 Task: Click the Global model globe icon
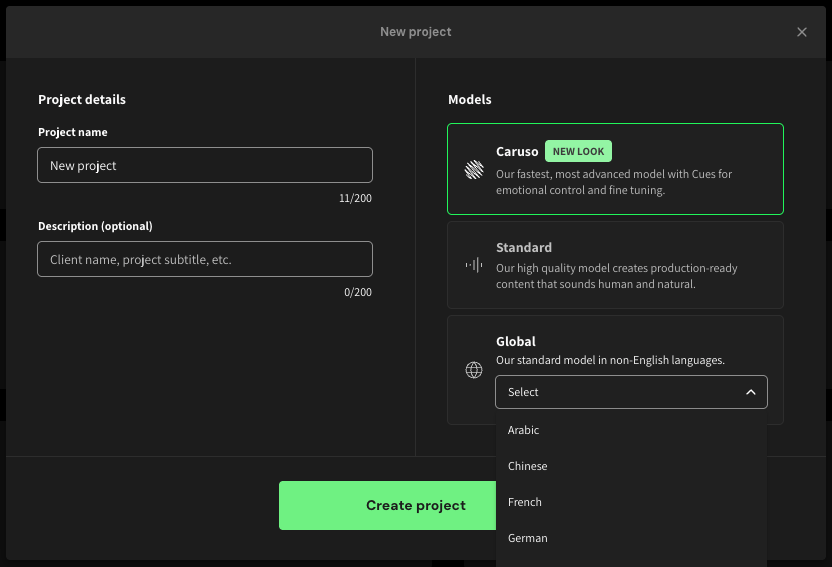tap(474, 370)
